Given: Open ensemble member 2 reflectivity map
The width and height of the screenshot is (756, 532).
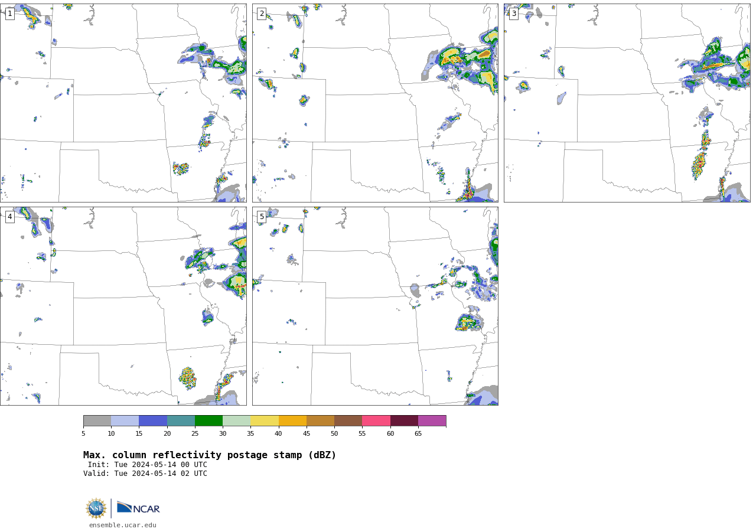Looking at the screenshot, I should coord(375,103).
